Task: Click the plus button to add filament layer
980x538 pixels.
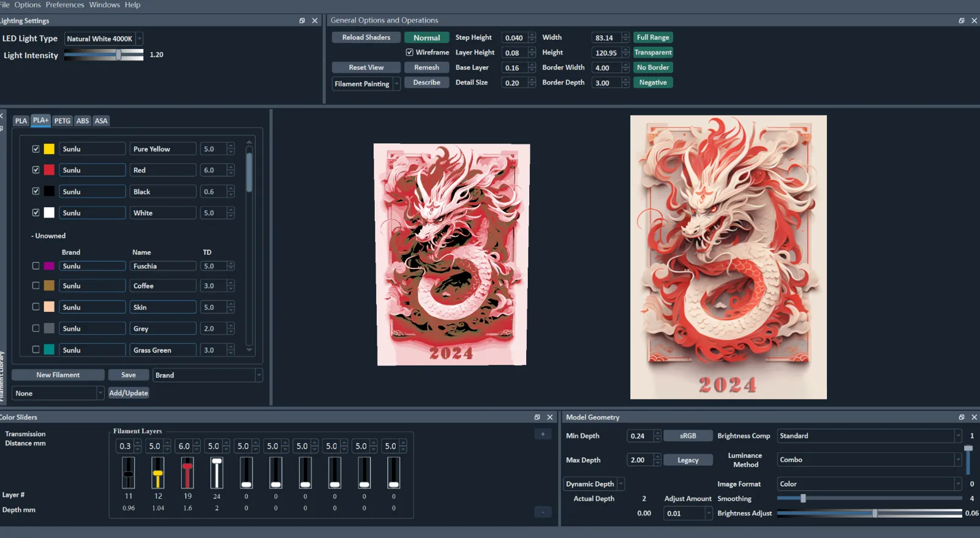Action: (543, 434)
